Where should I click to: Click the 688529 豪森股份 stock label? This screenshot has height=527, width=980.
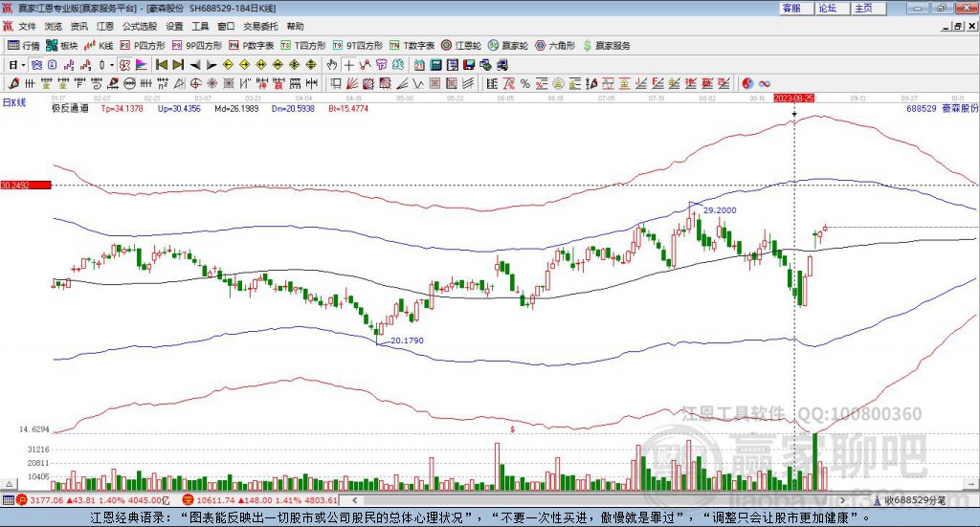942,109
